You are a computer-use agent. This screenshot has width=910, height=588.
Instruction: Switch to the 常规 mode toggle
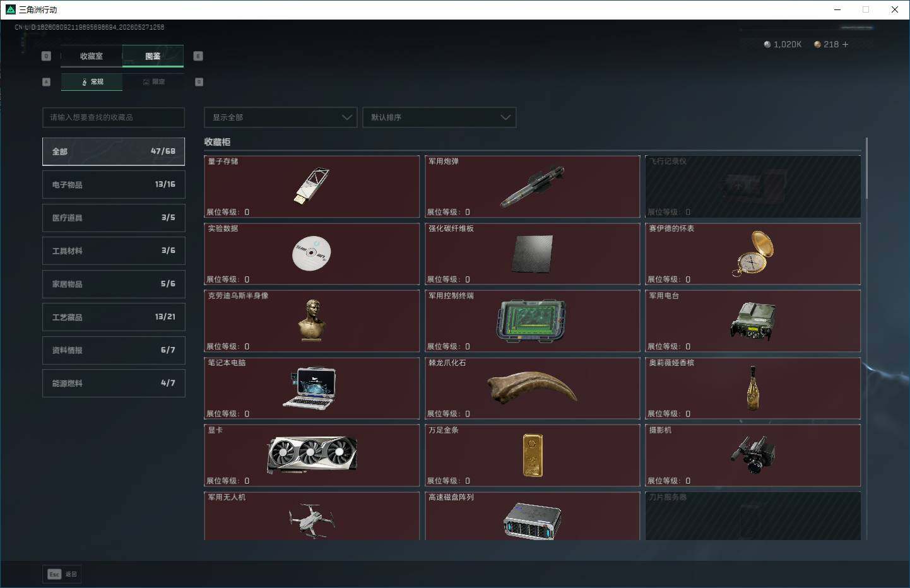click(92, 81)
